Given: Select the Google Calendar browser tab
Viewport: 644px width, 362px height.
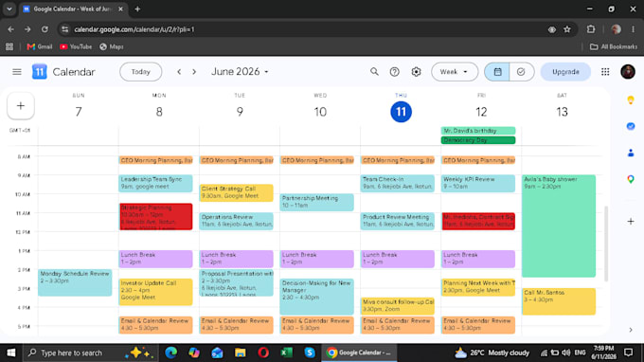Looking at the screenshot, I should click(73, 9).
